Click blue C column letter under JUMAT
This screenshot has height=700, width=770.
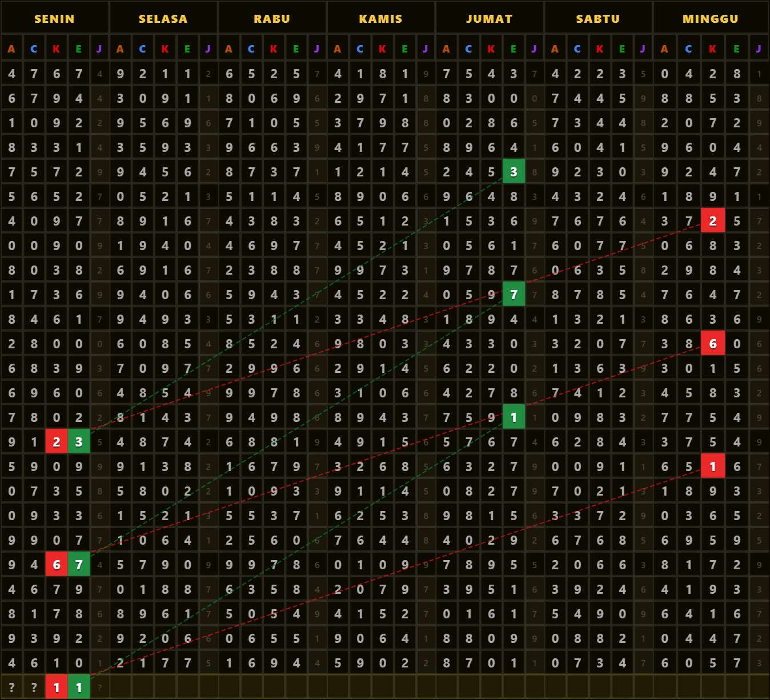point(468,49)
